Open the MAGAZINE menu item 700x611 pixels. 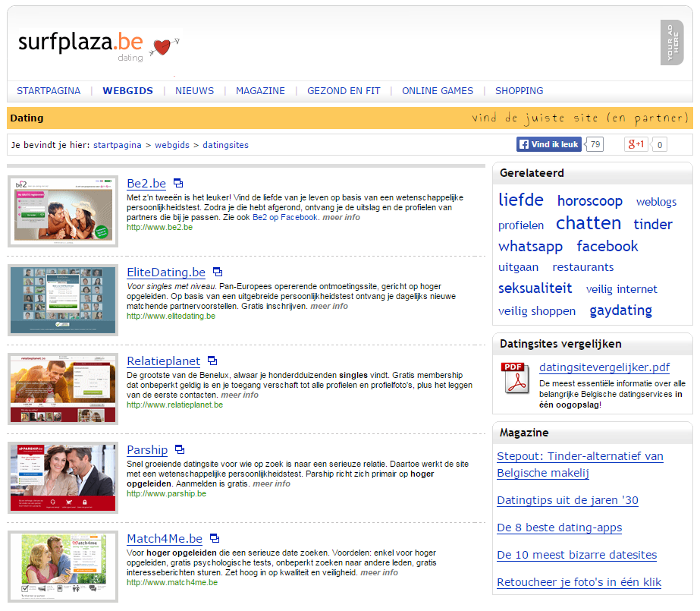[x=260, y=90]
